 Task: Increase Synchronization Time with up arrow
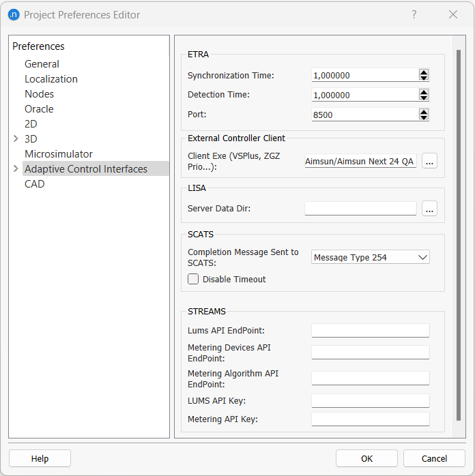click(424, 72)
